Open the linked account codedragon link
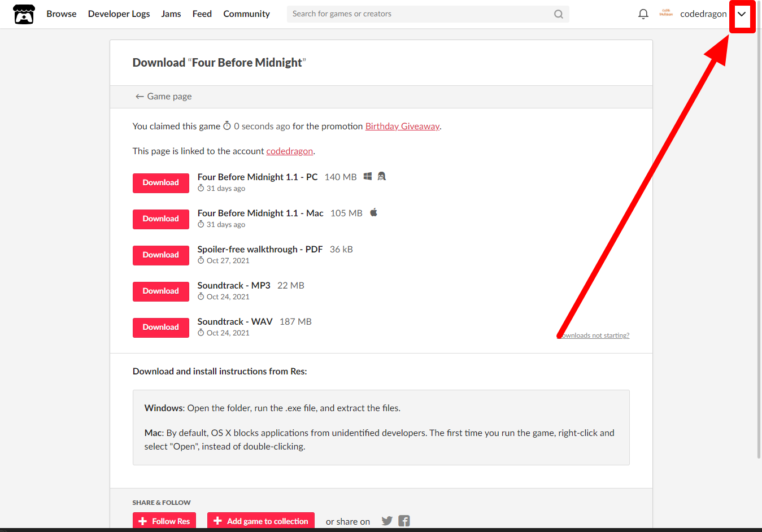762x532 pixels. click(290, 151)
